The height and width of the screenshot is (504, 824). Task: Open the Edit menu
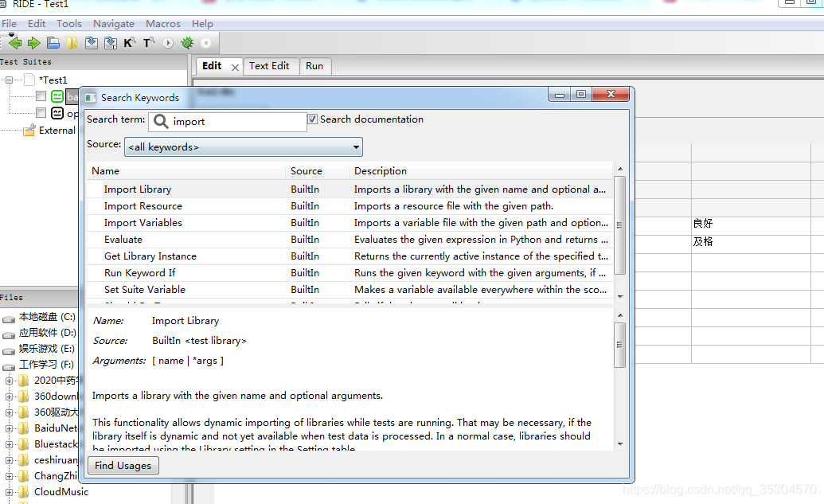tap(37, 24)
